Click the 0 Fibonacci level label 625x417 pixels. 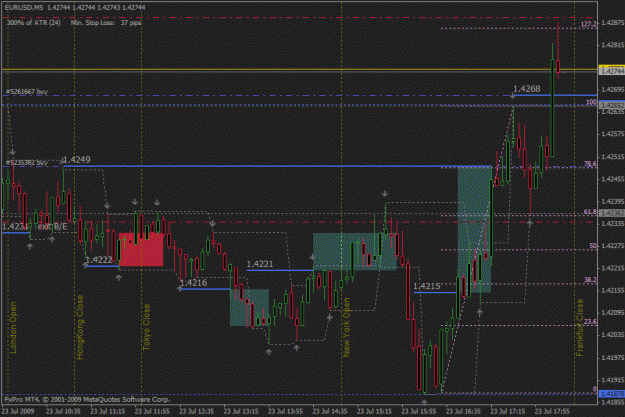click(x=595, y=389)
